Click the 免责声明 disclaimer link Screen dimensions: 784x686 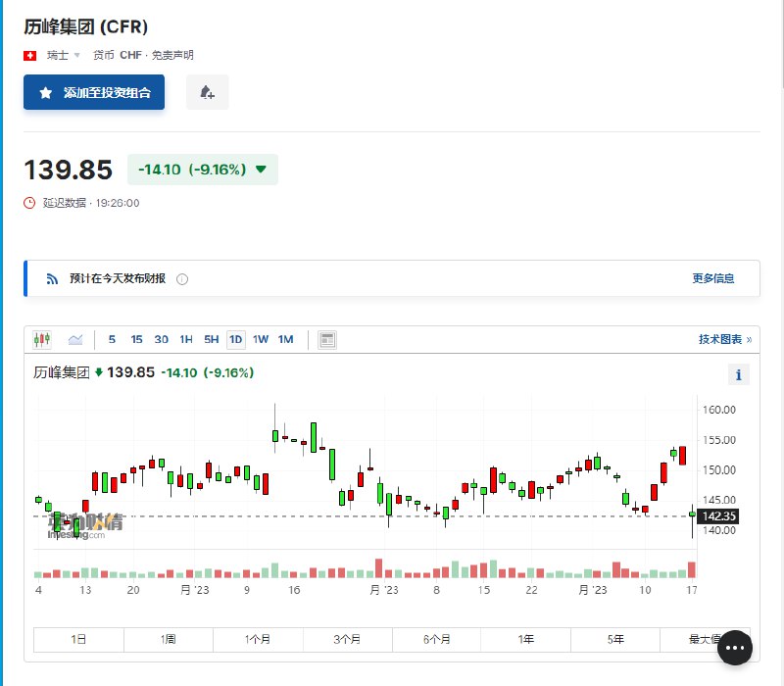click(x=172, y=55)
